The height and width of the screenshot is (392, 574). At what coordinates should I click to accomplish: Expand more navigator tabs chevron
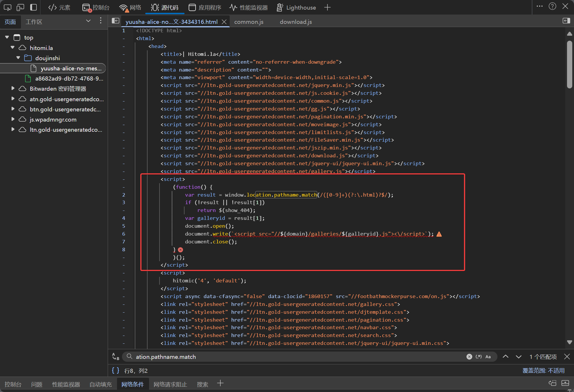(x=88, y=21)
